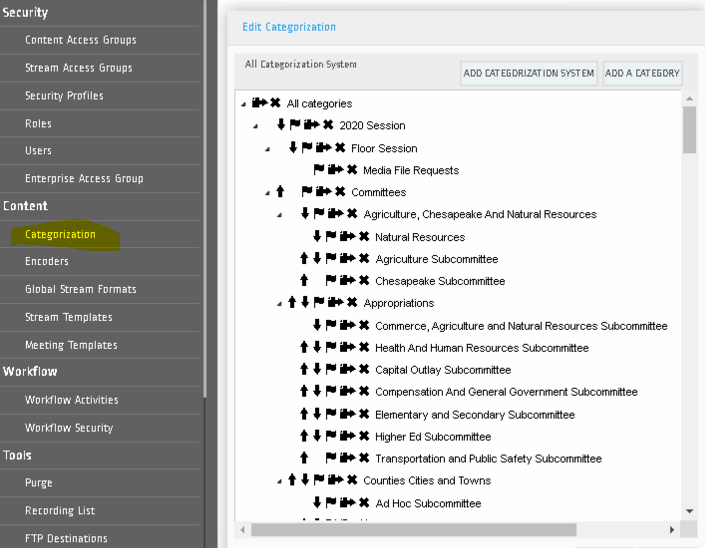705x548 pixels.
Task: Collapse the Committees node
Action: click(268, 193)
